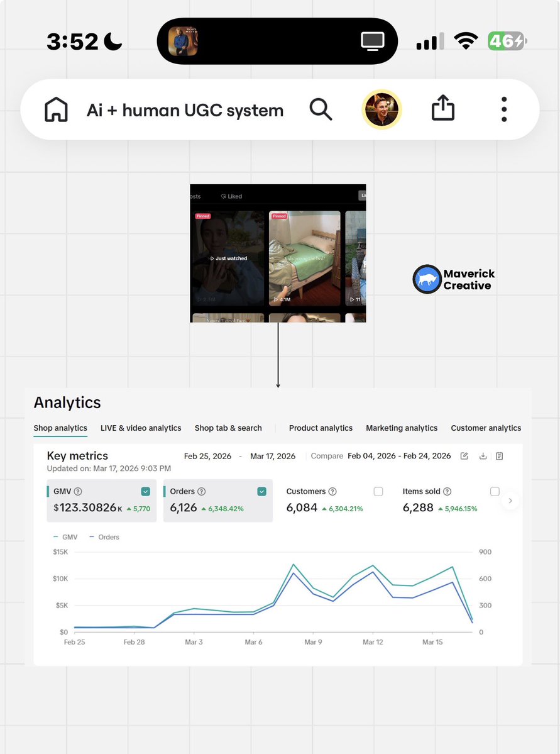This screenshot has height=754, width=560.
Task: Click the GMV question-mark help icon
Action: point(77,491)
